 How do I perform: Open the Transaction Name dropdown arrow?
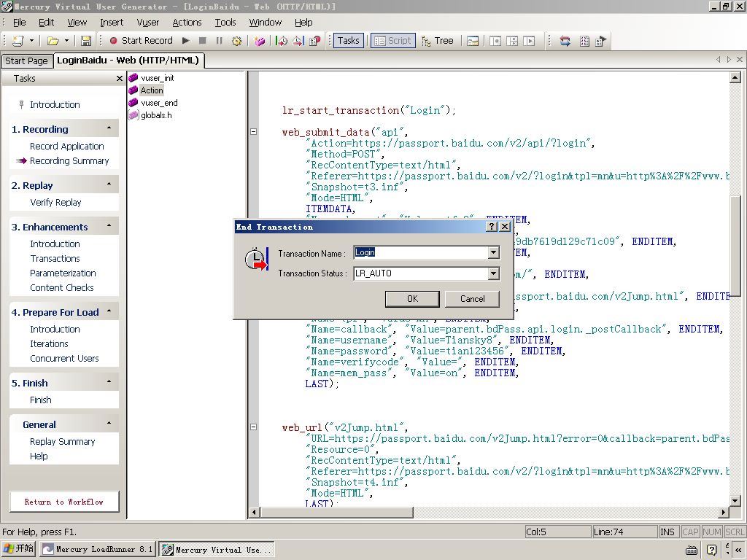[494, 252]
